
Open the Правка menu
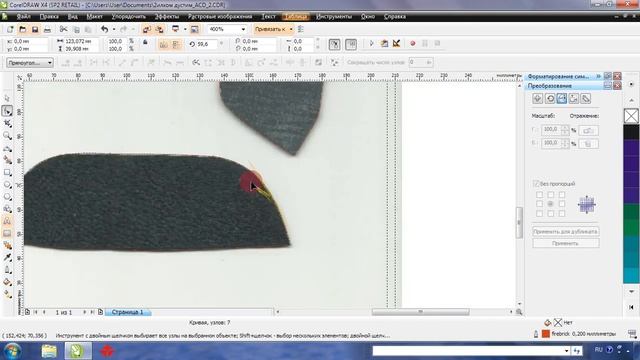(49, 16)
